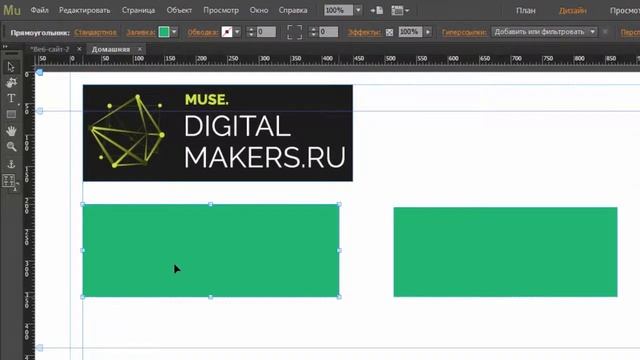
Task: Select the Selection arrow tool
Action: pyautogui.click(x=11, y=67)
